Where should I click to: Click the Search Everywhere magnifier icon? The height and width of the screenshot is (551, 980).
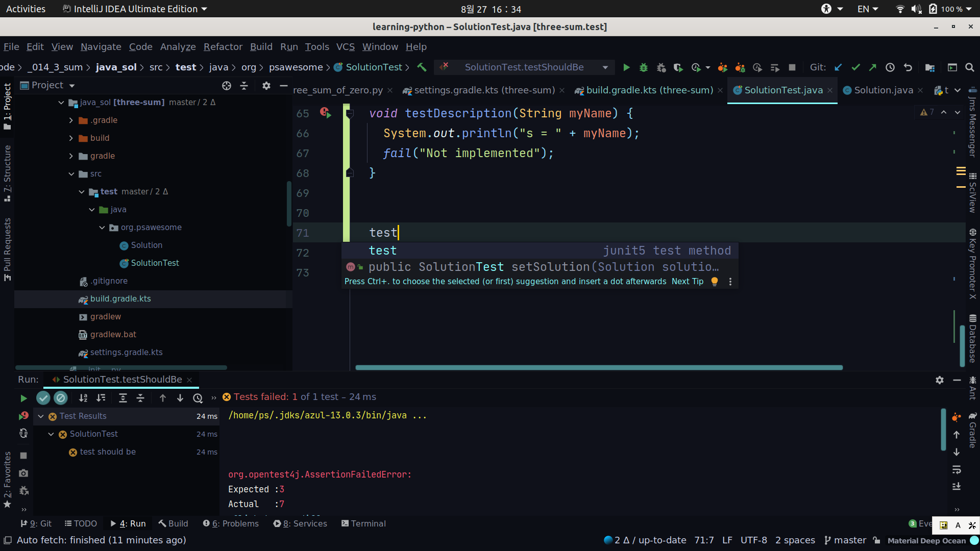point(970,67)
